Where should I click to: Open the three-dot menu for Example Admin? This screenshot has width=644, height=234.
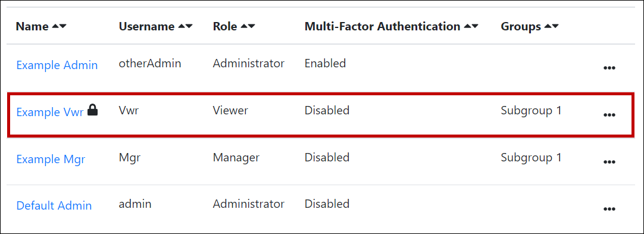(609, 68)
